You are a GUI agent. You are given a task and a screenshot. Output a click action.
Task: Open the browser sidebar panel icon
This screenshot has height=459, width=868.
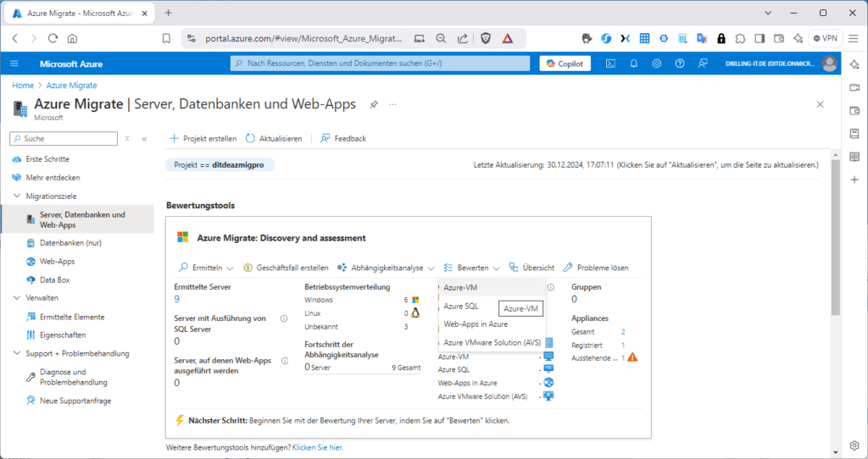(759, 38)
